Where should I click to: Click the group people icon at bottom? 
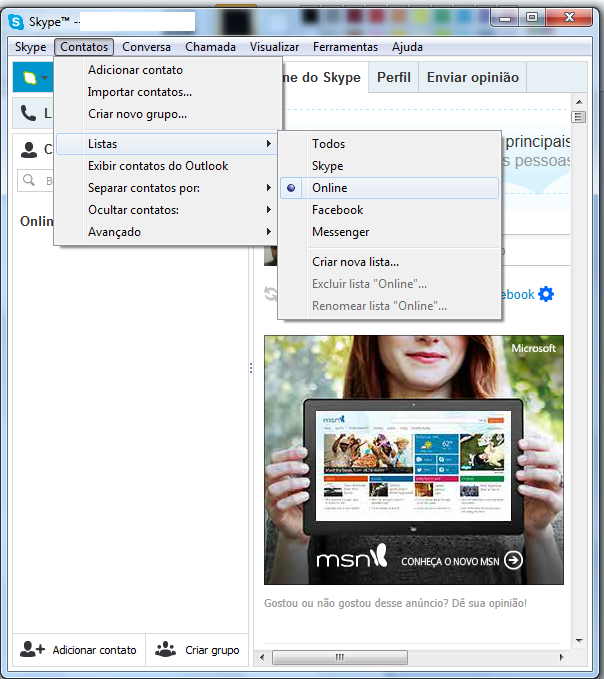pos(165,650)
